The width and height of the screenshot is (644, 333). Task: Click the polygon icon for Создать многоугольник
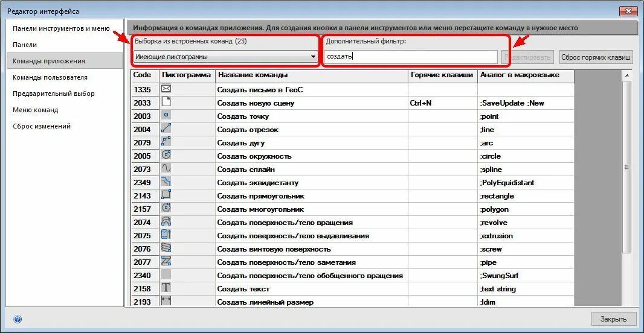click(x=166, y=208)
